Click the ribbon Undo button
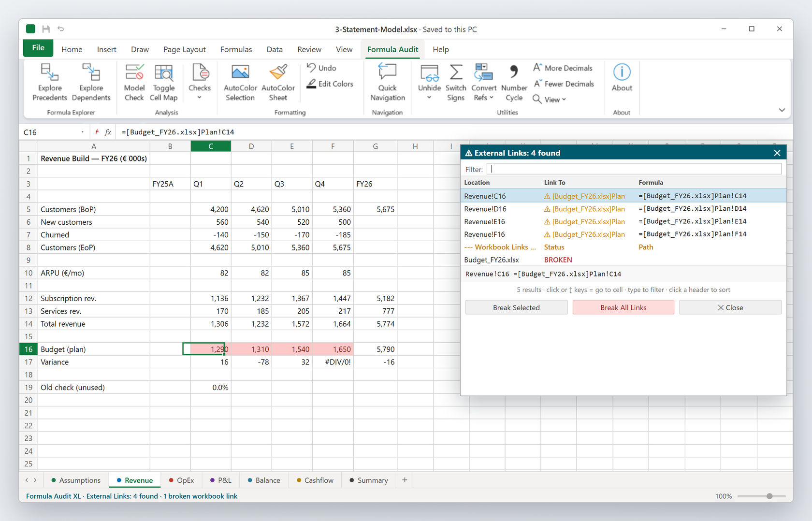 pos(321,68)
